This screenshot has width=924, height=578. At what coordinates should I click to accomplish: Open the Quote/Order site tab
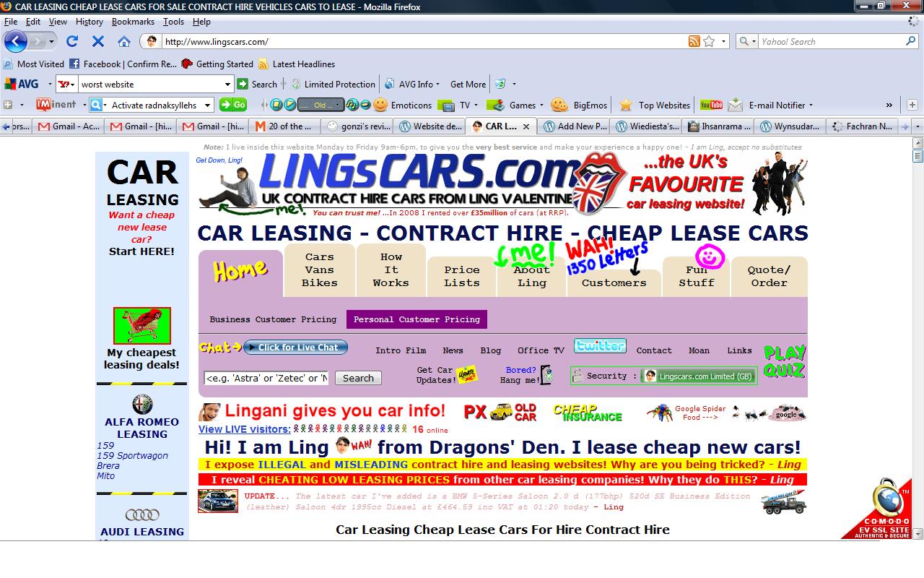769,276
